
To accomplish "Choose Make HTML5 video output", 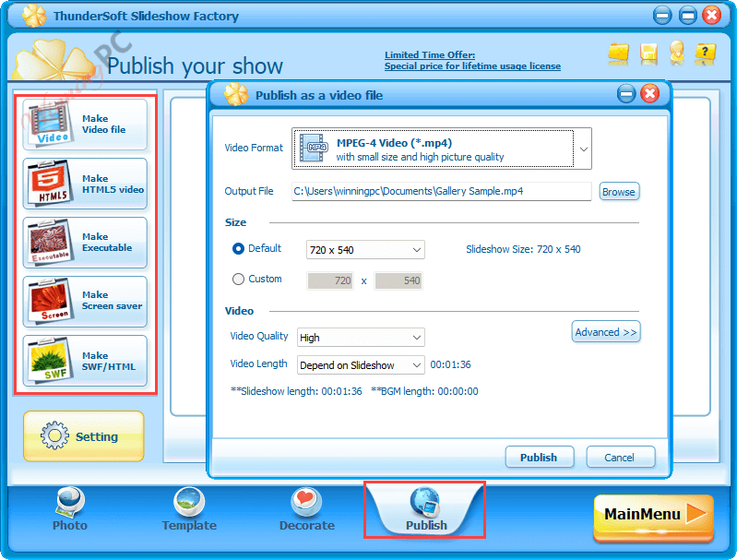I will (85, 184).
